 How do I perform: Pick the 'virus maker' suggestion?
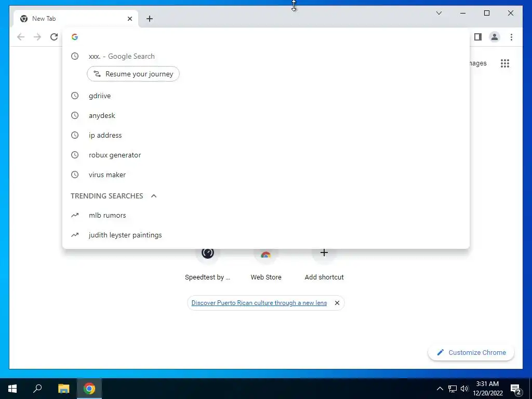pyautogui.click(x=266, y=175)
